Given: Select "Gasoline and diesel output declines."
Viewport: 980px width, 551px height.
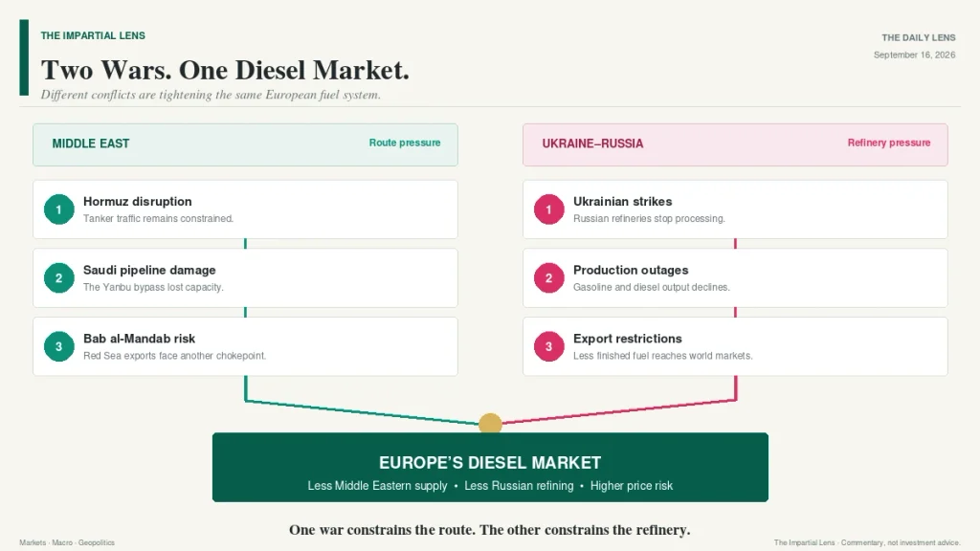Looking at the screenshot, I should point(651,287).
